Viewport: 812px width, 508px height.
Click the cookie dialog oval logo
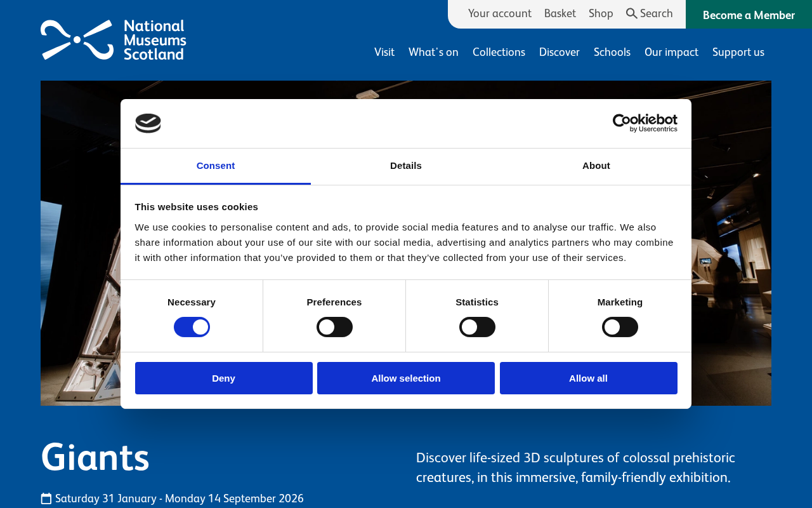(148, 123)
